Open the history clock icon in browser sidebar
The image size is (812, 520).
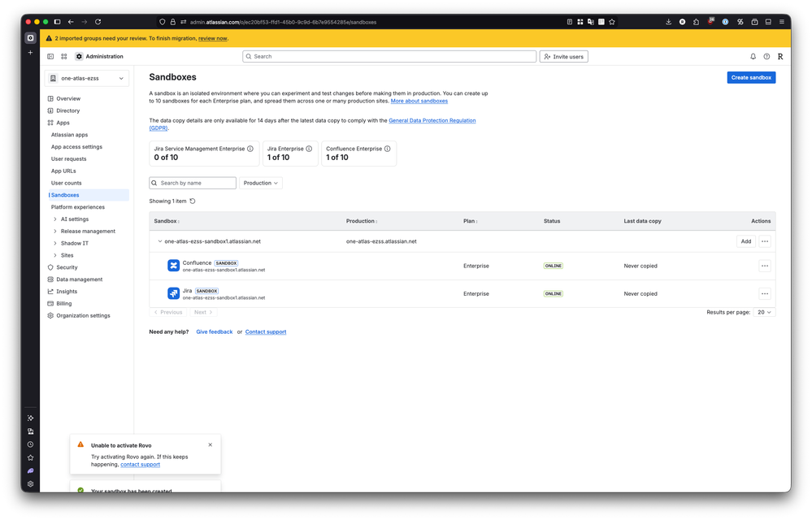(31, 444)
